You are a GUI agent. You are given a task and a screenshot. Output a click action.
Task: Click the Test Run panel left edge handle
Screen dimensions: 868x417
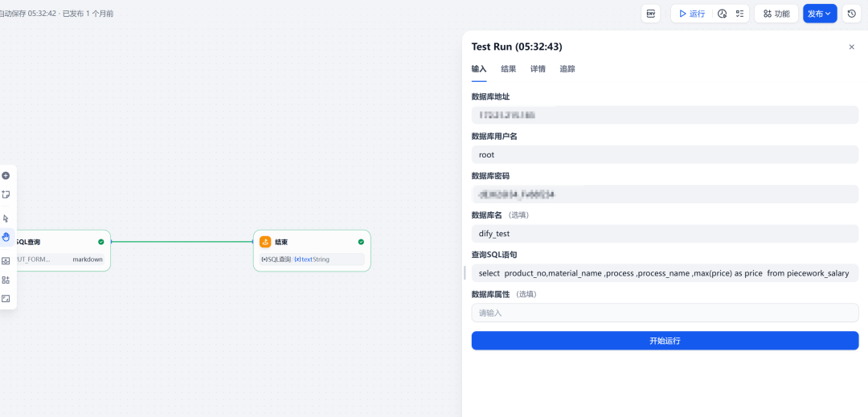[x=465, y=272]
